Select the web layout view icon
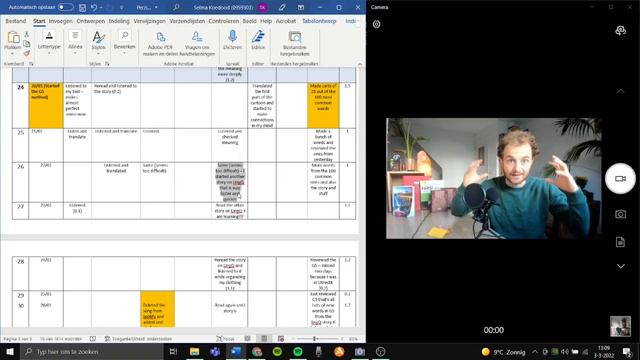 281,339
